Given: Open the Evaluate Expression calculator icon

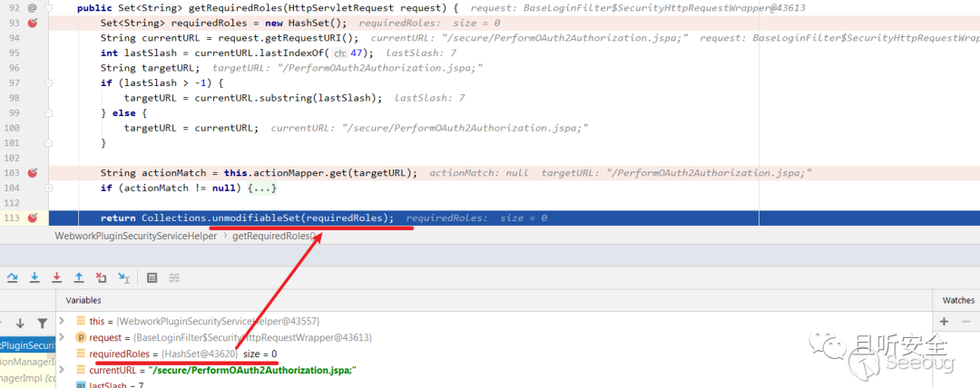Looking at the screenshot, I should pos(152,277).
